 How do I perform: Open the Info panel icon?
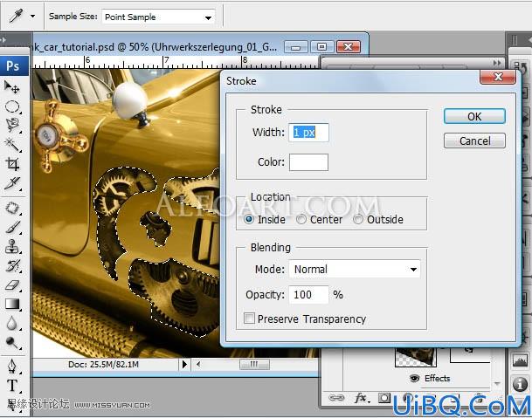click(x=520, y=384)
